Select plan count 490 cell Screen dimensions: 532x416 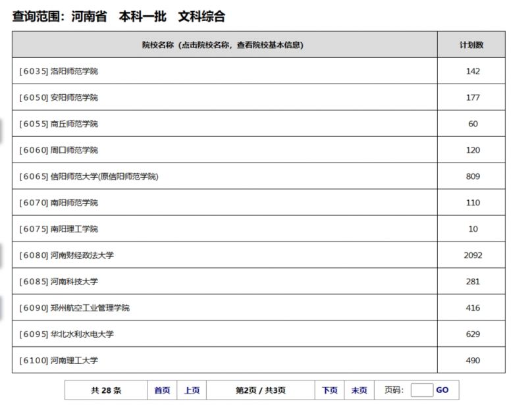click(x=473, y=360)
